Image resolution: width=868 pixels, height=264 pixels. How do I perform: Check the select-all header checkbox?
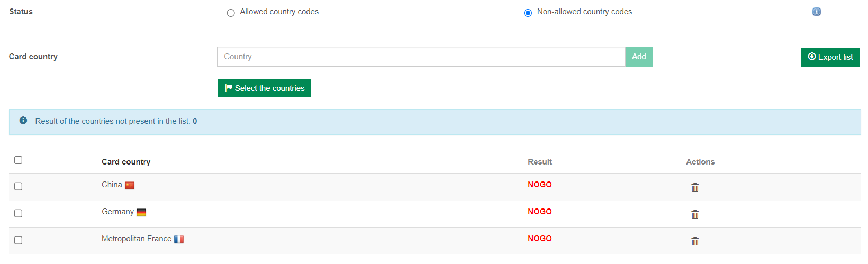click(x=19, y=160)
